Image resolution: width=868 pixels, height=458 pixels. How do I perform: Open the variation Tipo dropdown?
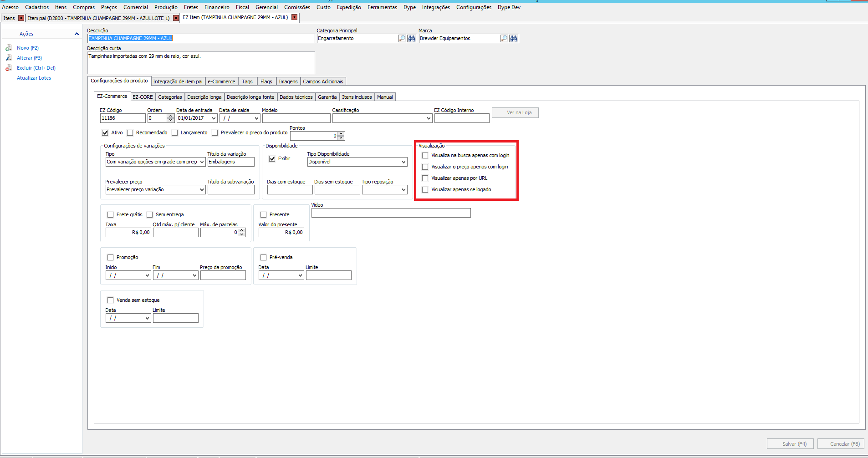[202, 162]
